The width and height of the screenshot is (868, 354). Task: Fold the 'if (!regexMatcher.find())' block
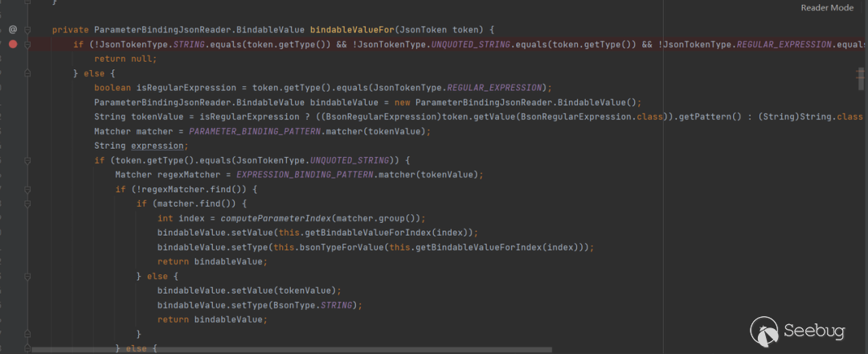click(x=27, y=189)
